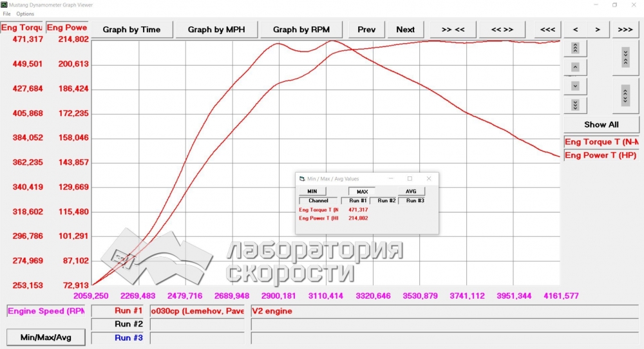Open the File menu
Viewport: 644px width, 349px height.
6,14
